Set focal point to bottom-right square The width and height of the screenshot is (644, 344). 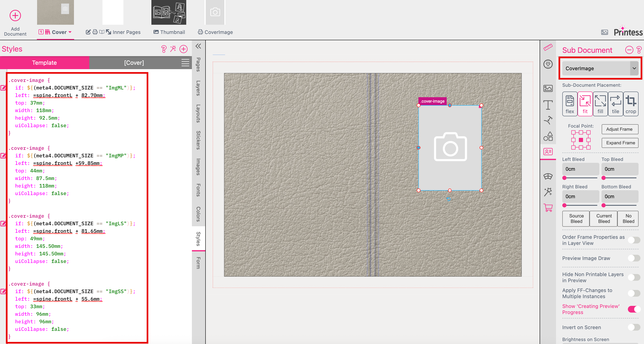click(588, 147)
